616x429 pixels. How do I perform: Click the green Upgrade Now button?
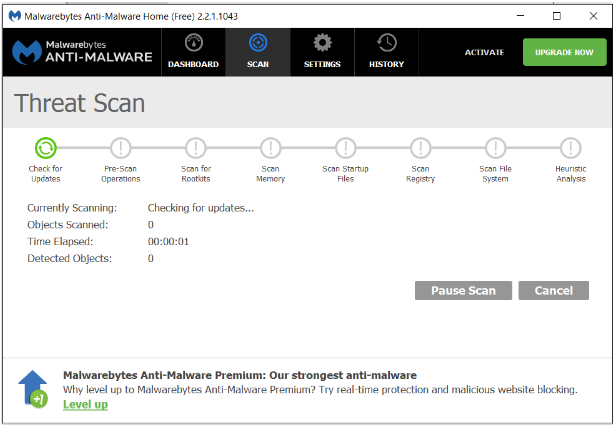pyautogui.click(x=564, y=52)
